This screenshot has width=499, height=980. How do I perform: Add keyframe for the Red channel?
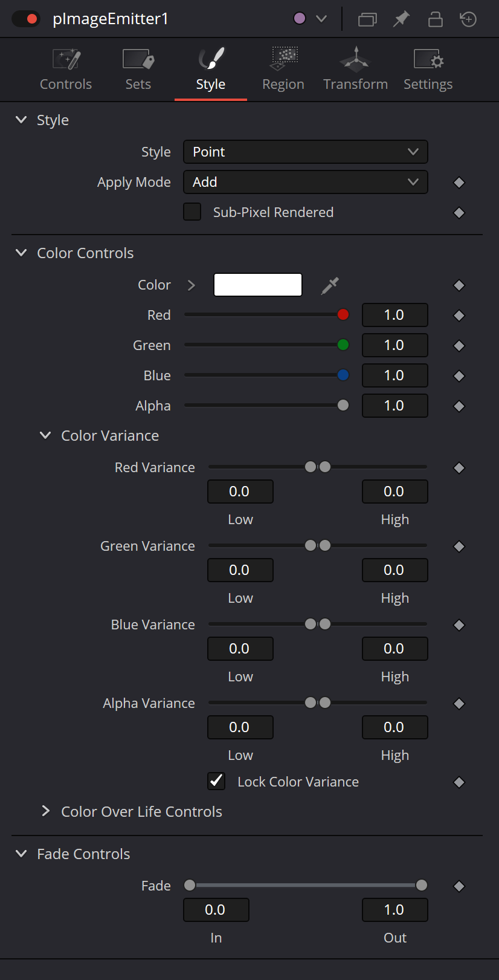point(459,316)
